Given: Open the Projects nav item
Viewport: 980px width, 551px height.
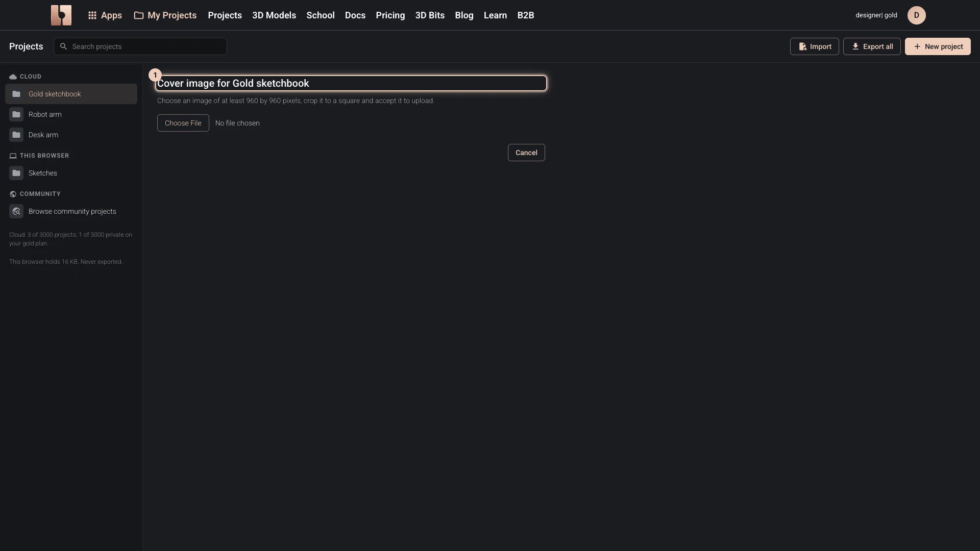Looking at the screenshot, I should point(225,15).
